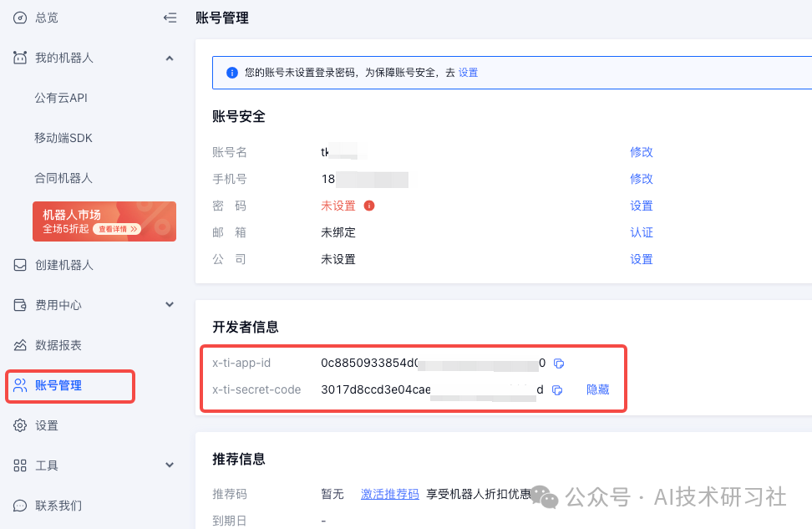The image size is (812, 529).
Task: Collapse the 我的机器人 menu
Action: (x=170, y=58)
